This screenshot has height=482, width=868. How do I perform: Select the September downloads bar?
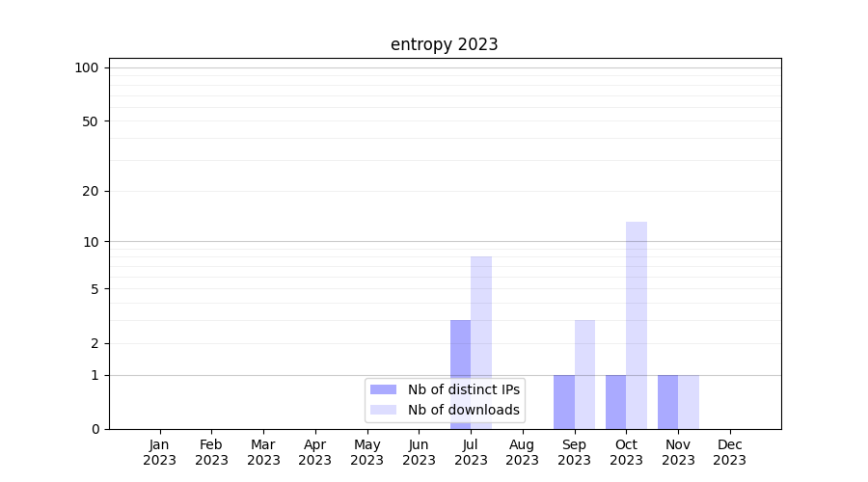[584, 374]
